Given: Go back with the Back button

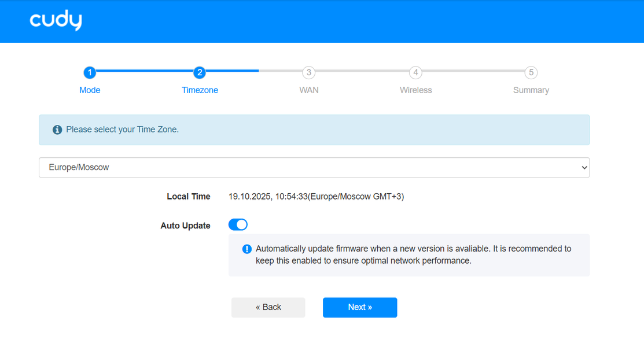Looking at the screenshot, I should coord(268,308).
